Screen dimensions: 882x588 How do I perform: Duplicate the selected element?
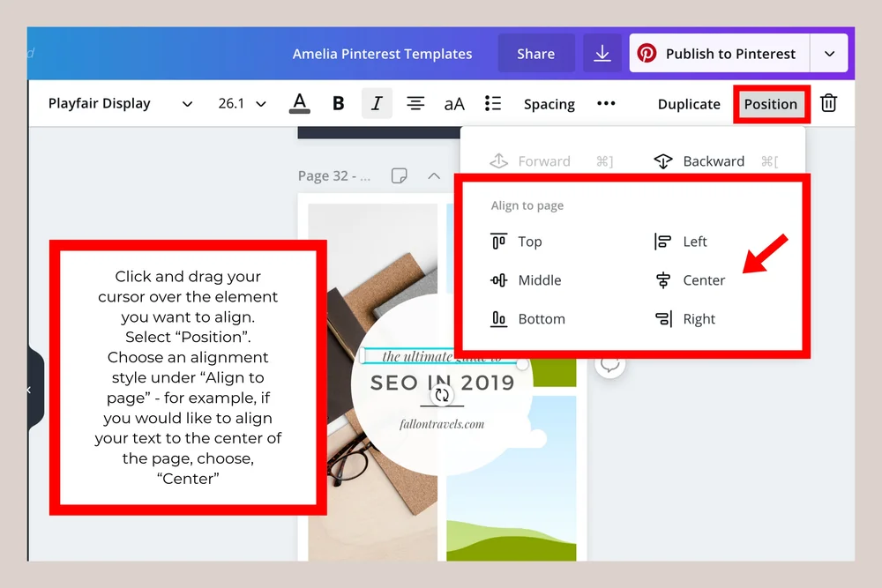point(688,103)
